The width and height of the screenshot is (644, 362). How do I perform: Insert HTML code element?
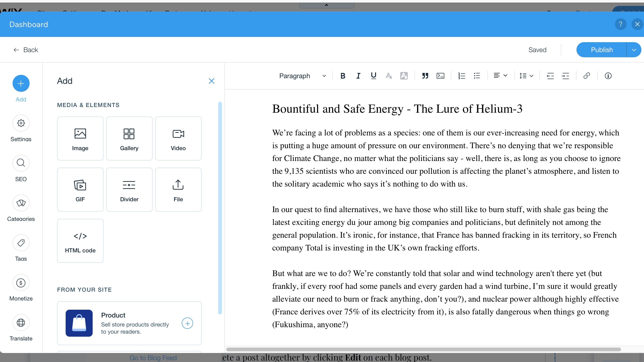80,241
